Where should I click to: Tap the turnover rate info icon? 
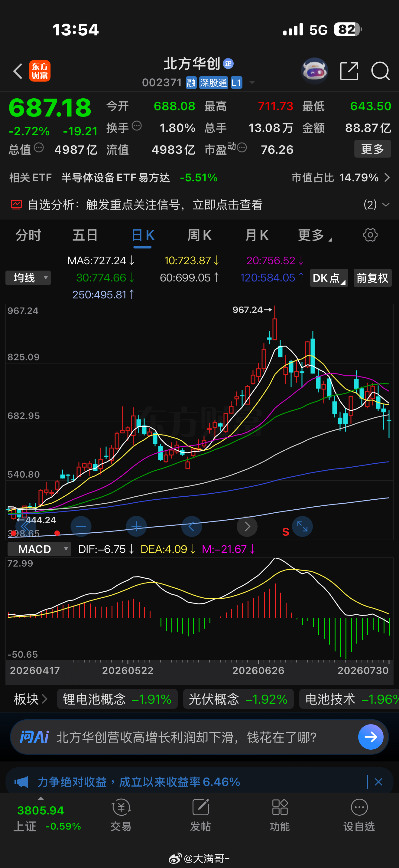(137, 126)
